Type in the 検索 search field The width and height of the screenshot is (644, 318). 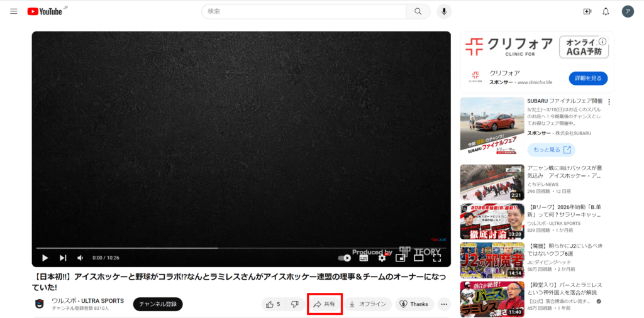tap(305, 11)
